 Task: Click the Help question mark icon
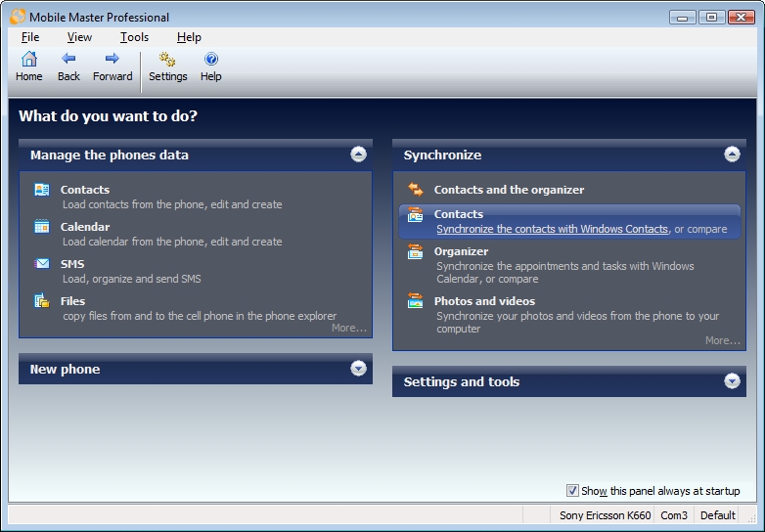click(211, 60)
